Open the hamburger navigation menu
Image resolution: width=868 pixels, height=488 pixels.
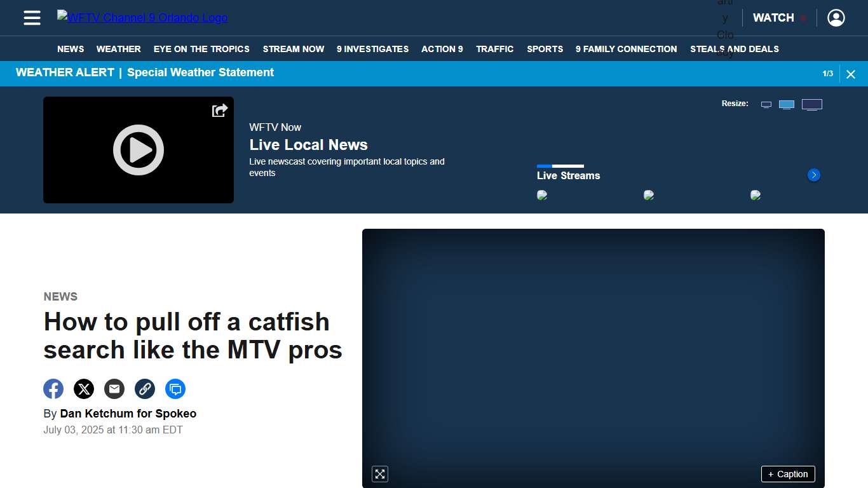[x=32, y=18]
